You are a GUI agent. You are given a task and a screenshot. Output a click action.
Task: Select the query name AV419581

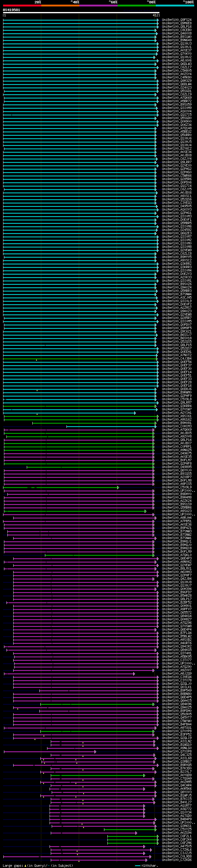click(x=11, y=10)
